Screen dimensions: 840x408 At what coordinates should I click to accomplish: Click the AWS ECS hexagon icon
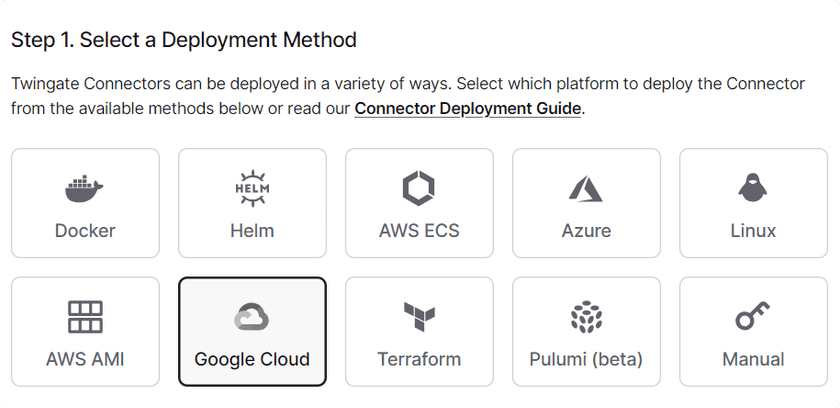[x=419, y=188]
